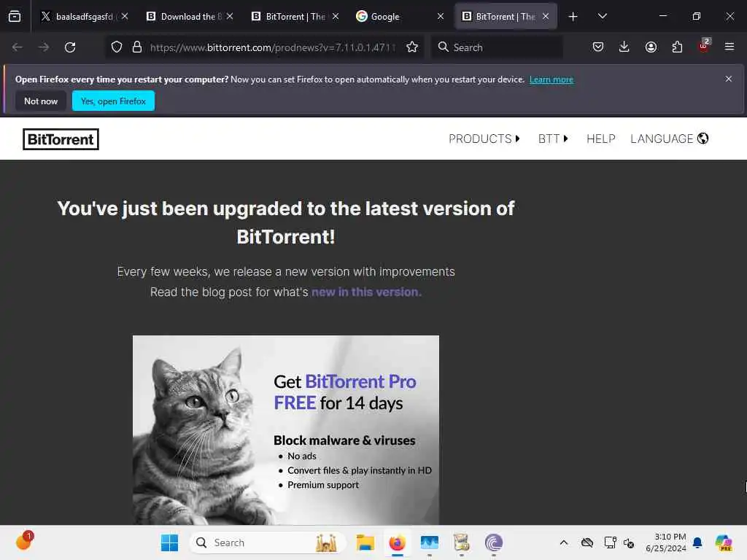Open the muted volume tray icon

click(x=628, y=542)
